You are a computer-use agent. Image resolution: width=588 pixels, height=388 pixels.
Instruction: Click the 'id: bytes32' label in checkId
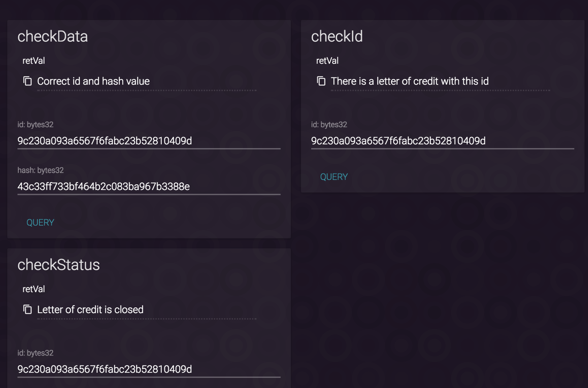pos(329,125)
